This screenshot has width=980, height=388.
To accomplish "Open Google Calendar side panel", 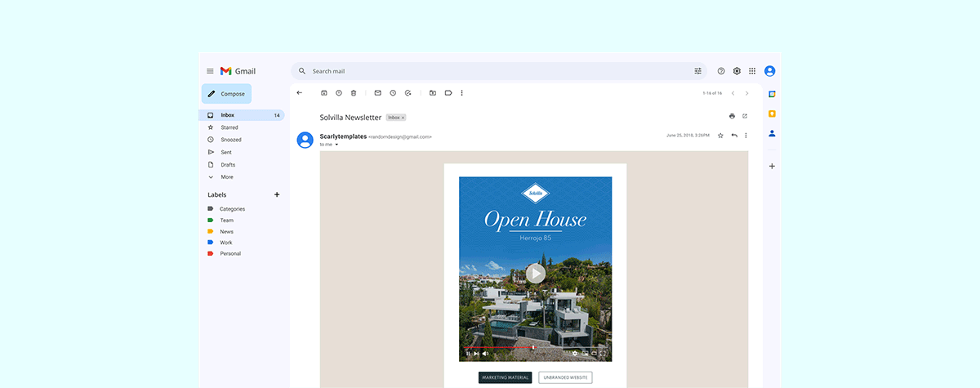I will coord(772,94).
